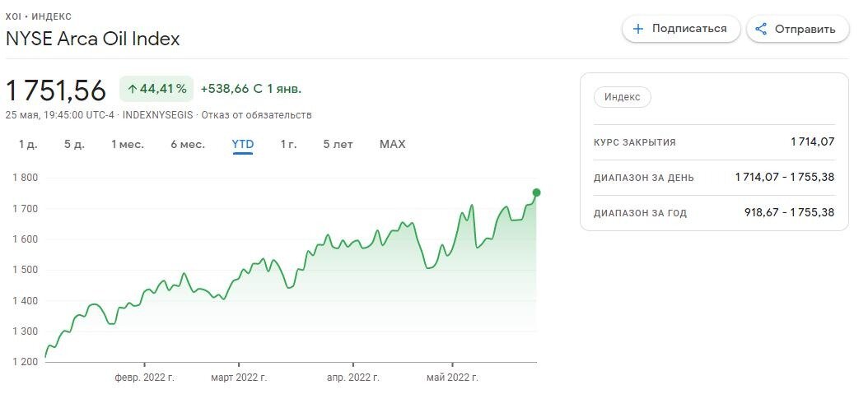Image resolution: width=868 pixels, height=394 pixels.
Task: Click the апр. 2022 г. axis label
Action: click(353, 378)
